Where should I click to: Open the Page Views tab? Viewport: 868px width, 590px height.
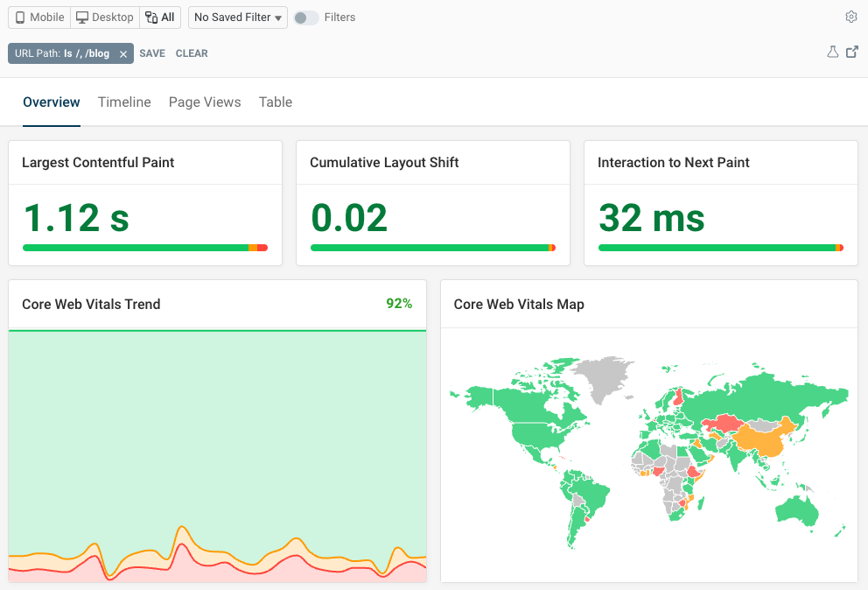(x=205, y=102)
